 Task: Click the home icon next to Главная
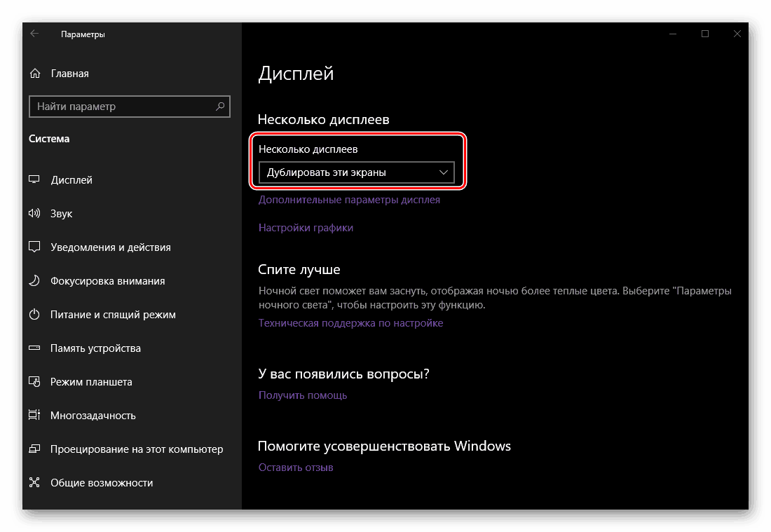(x=35, y=74)
